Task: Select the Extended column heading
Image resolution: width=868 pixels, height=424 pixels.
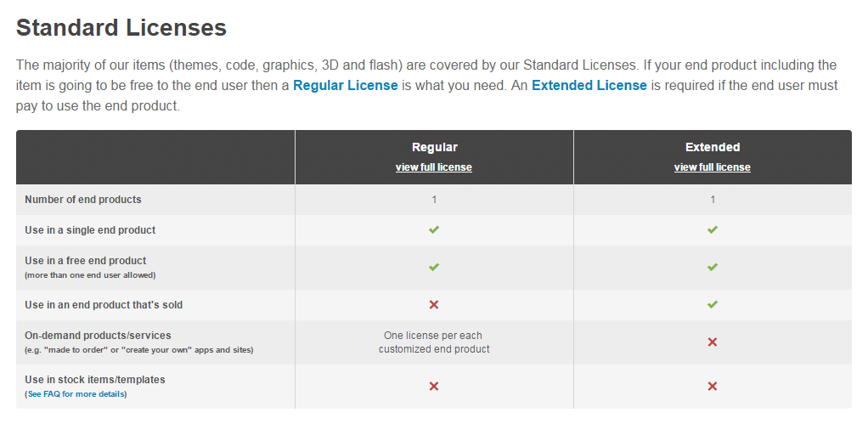Action: (713, 147)
